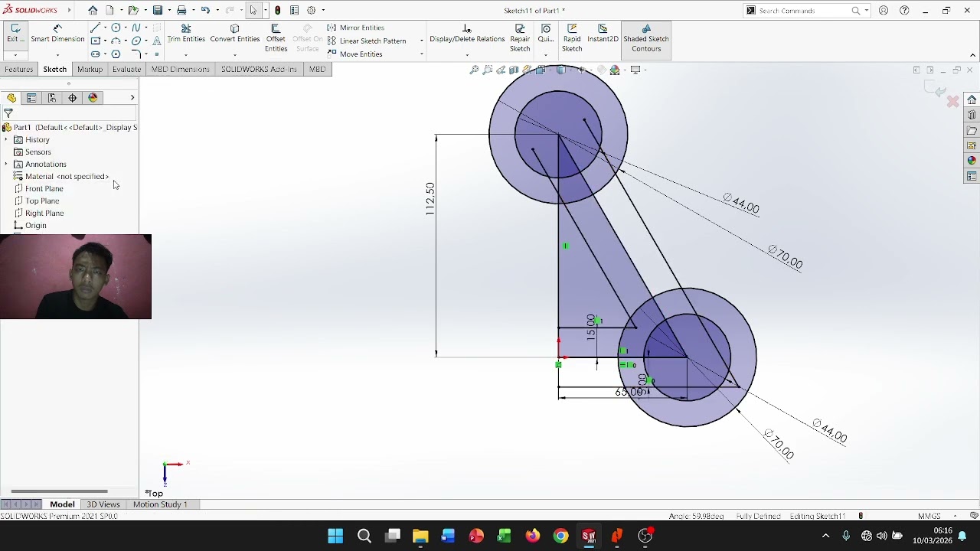Switch to the Evaluate tab
This screenshot has width=980, height=551.
[x=126, y=69]
